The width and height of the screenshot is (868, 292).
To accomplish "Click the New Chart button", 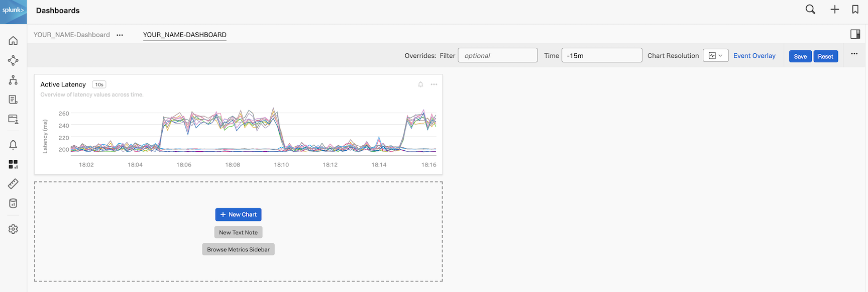I will (x=238, y=215).
